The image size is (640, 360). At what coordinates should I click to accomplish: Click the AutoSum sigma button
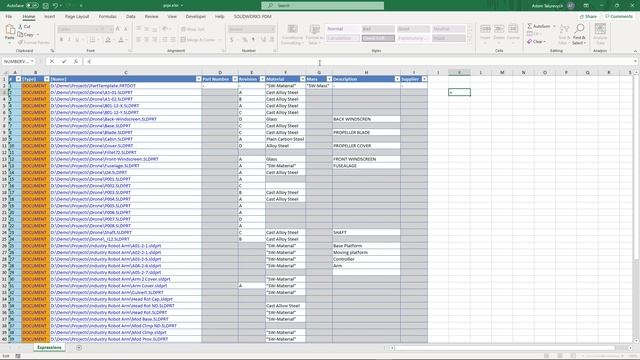click(539, 26)
